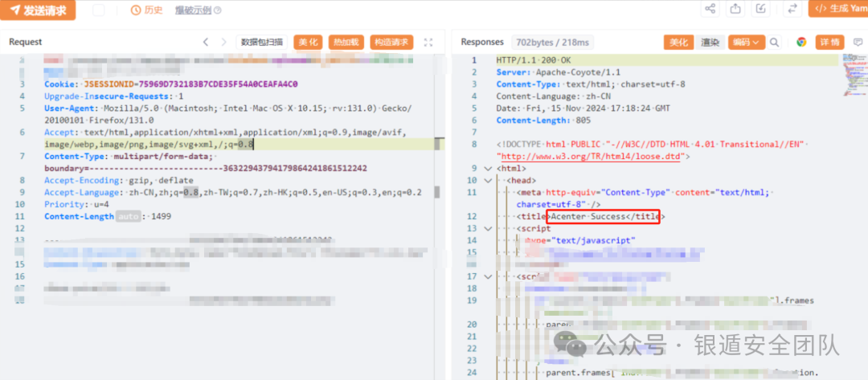Open response in Chrome browser icon
The width and height of the screenshot is (868, 380).
[x=801, y=42]
